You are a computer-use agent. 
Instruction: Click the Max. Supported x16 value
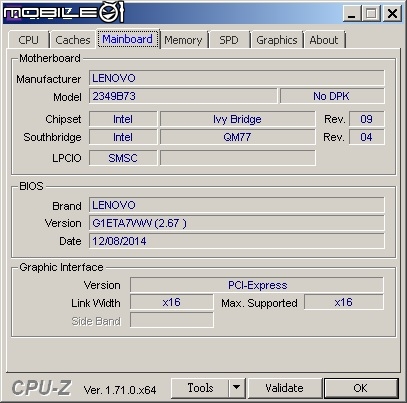[344, 302]
